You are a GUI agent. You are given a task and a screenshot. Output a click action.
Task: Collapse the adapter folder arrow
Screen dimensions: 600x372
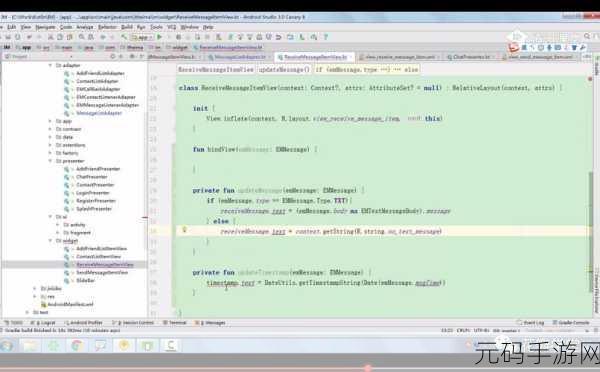coord(50,65)
